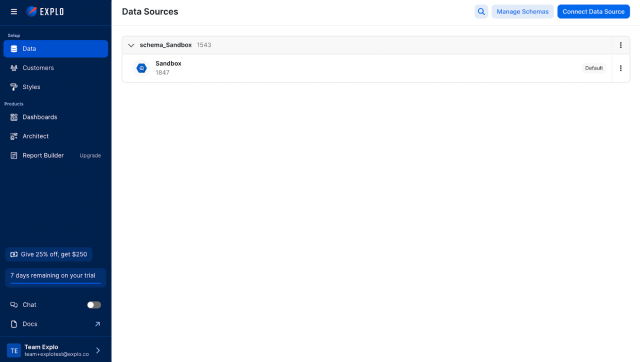Click the Manage Schemas button
Screen dimensions: 640x362
(x=522, y=11)
